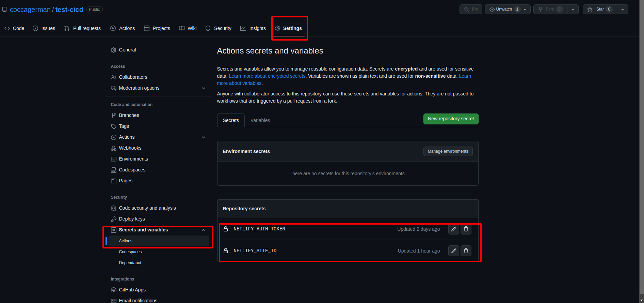Click New repository secret button
This screenshot has height=303, width=644.
(x=451, y=119)
